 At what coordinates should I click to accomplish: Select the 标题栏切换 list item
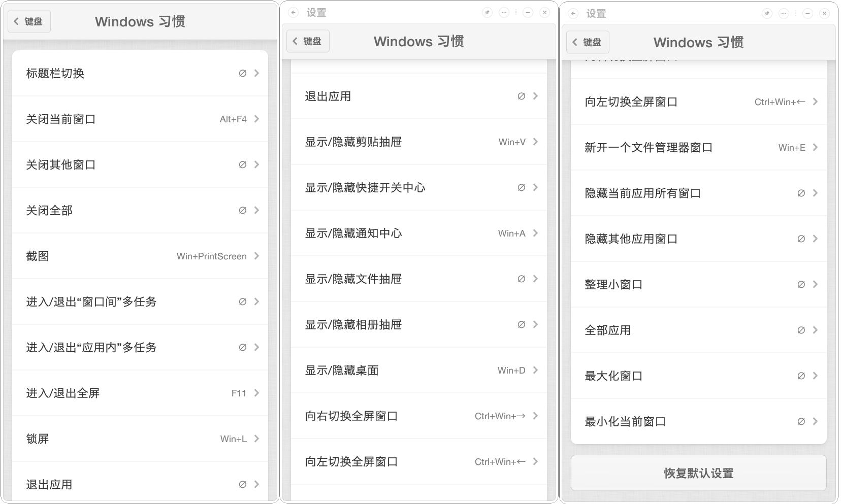coord(140,73)
